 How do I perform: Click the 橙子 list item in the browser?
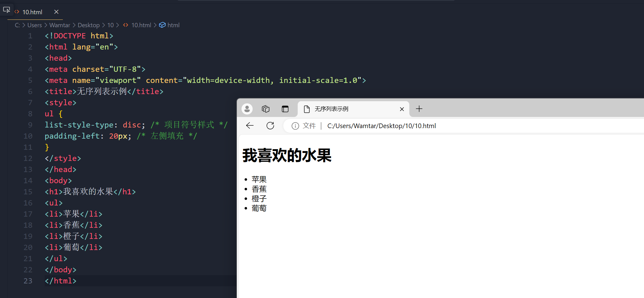point(259,199)
